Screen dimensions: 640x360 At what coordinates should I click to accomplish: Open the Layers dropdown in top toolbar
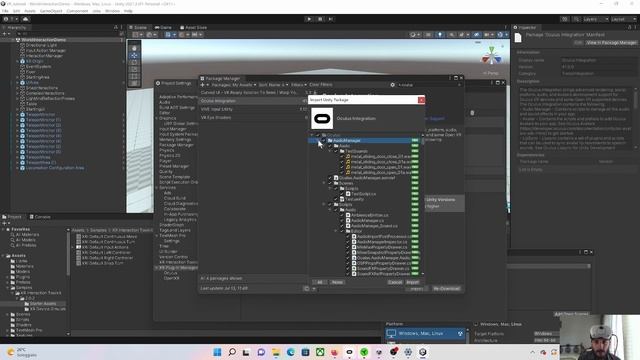(x=596, y=19)
